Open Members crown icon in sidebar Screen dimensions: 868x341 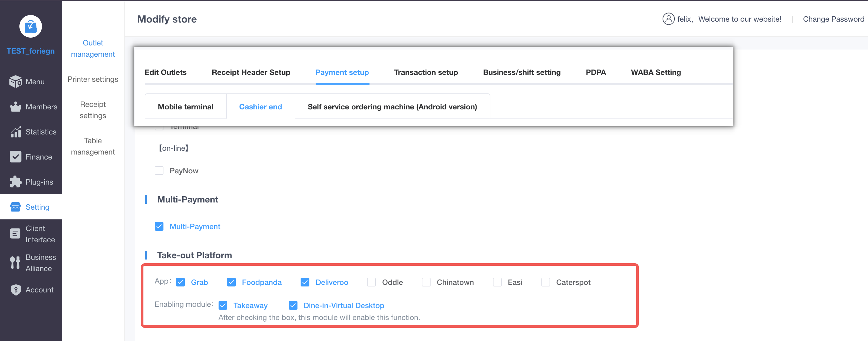[x=16, y=107]
